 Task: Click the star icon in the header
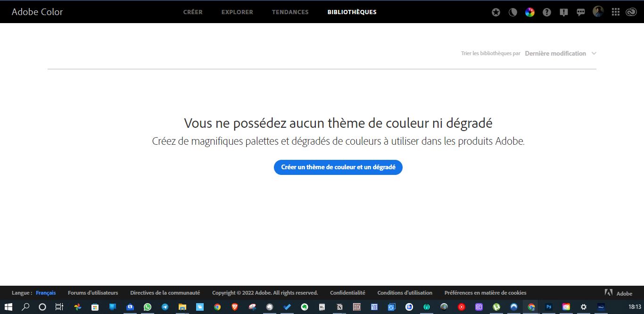[496, 12]
